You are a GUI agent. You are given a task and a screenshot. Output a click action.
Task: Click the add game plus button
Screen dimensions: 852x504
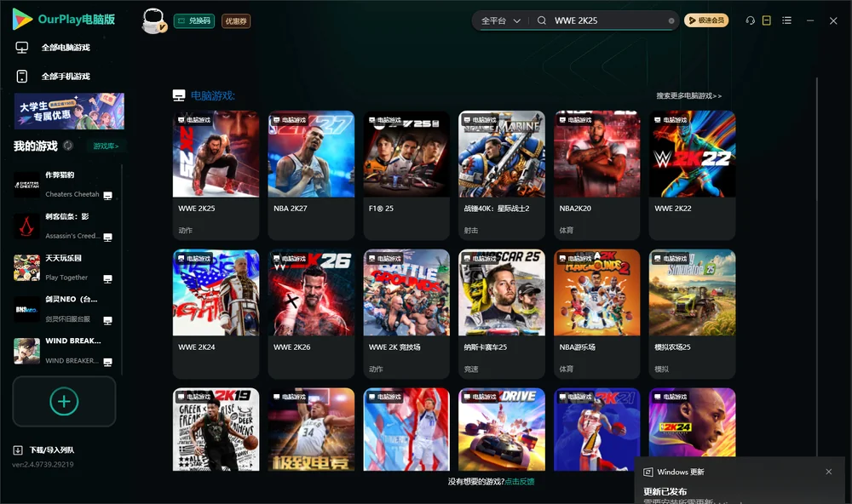point(64,401)
